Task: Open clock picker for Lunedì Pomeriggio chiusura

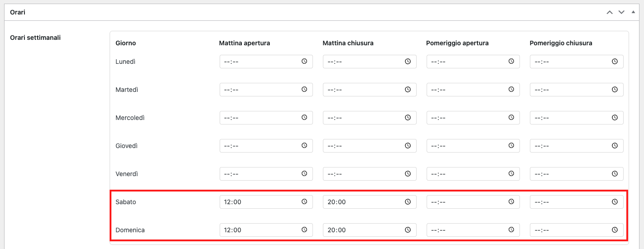Action: click(615, 62)
